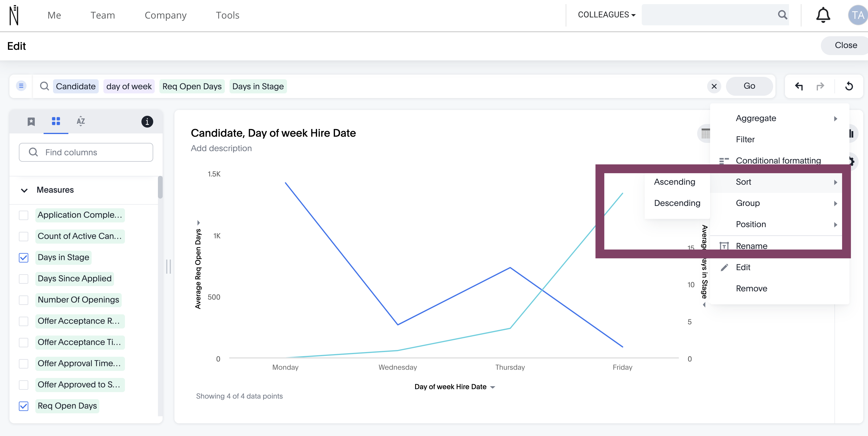This screenshot has width=868, height=436.
Task: Click Add description text
Action: tap(221, 148)
